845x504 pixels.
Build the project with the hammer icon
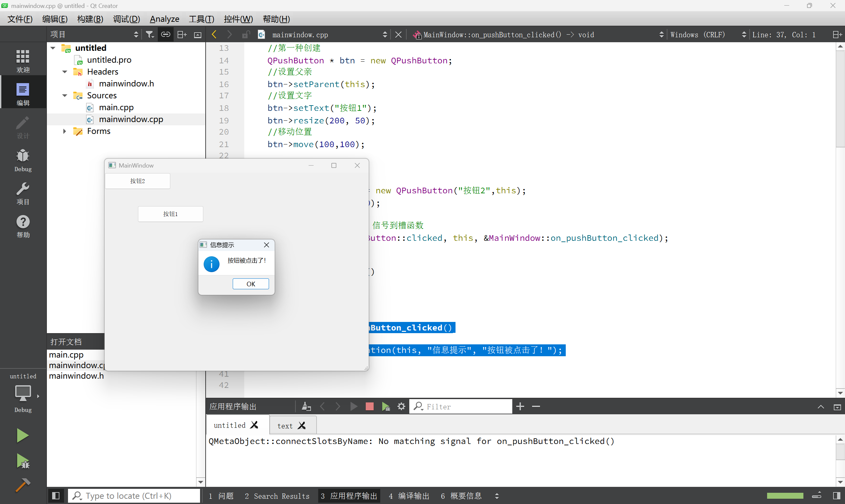click(x=23, y=485)
